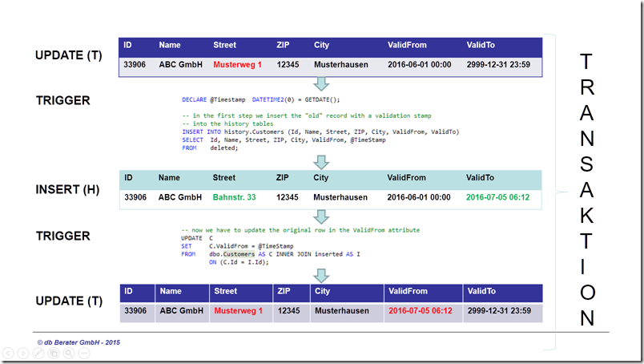Click "ABC GmbH" in the Bahnstr. 33 row
Screen dimensions: 644x364
tap(180, 197)
